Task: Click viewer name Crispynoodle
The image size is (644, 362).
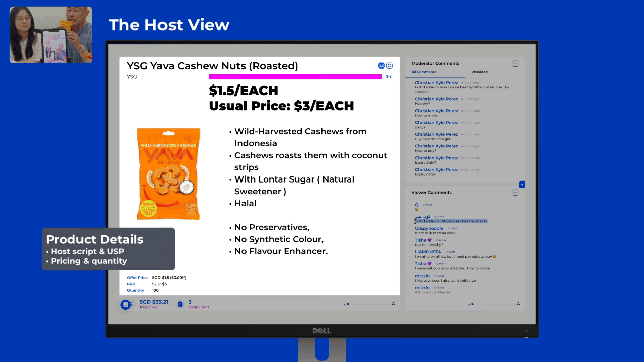Action: [429, 228]
